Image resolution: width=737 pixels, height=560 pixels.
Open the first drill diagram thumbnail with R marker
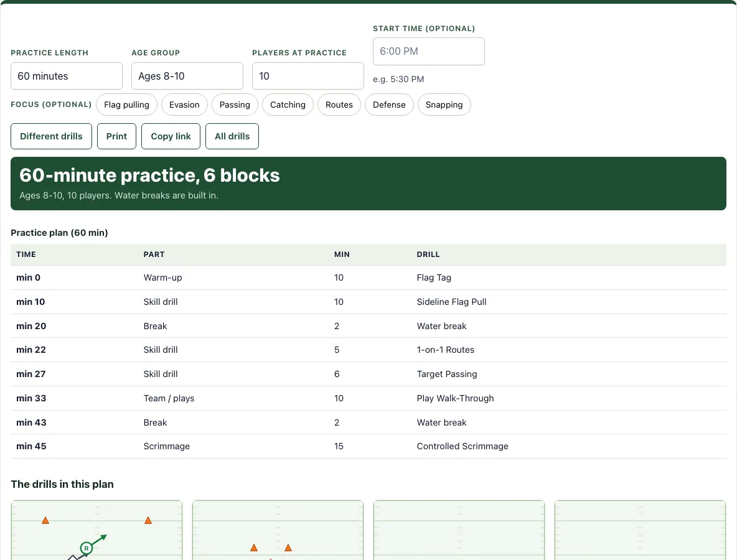97,530
